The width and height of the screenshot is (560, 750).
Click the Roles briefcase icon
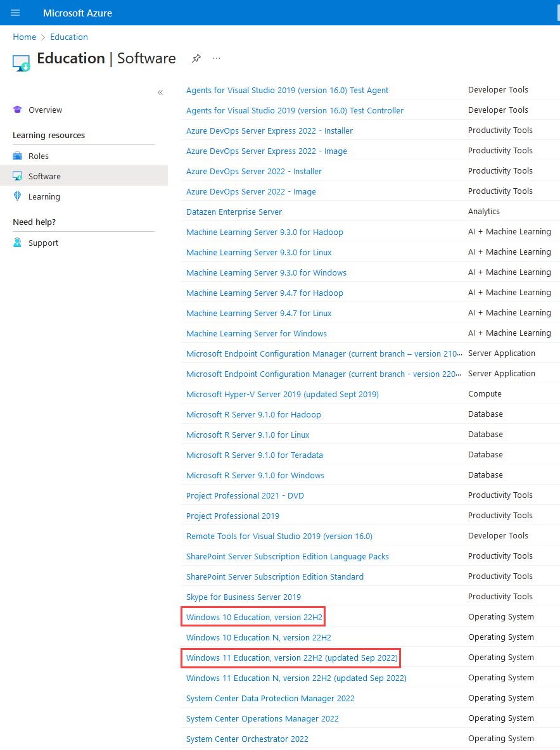[x=18, y=156]
